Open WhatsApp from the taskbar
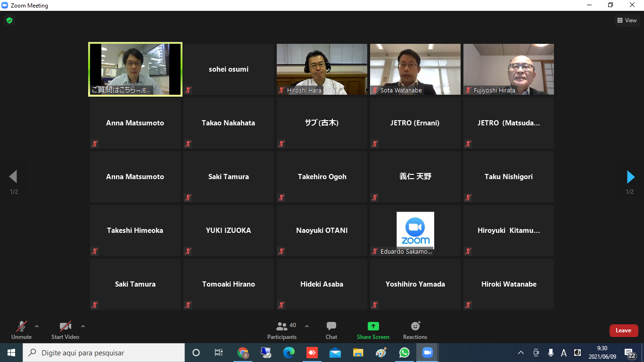 click(x=404, y=353)
